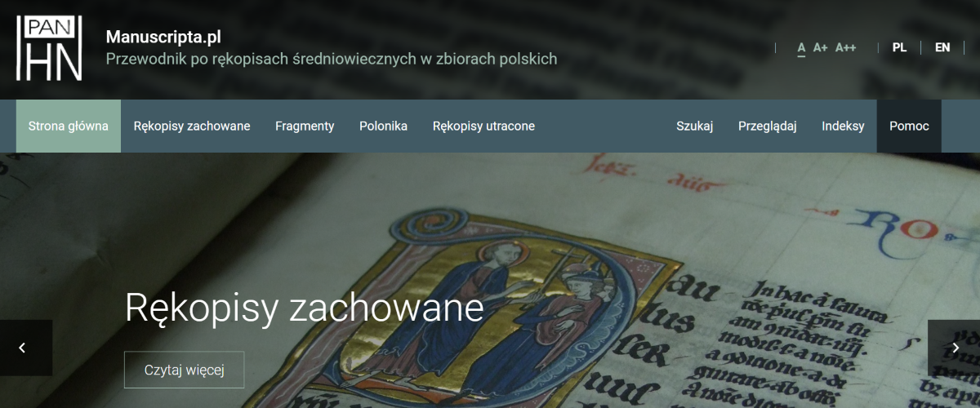This screenshot has height=408, width=980.
Task: Set largest font size with A++
Action: pyautogui.click(x=846, y=47)
